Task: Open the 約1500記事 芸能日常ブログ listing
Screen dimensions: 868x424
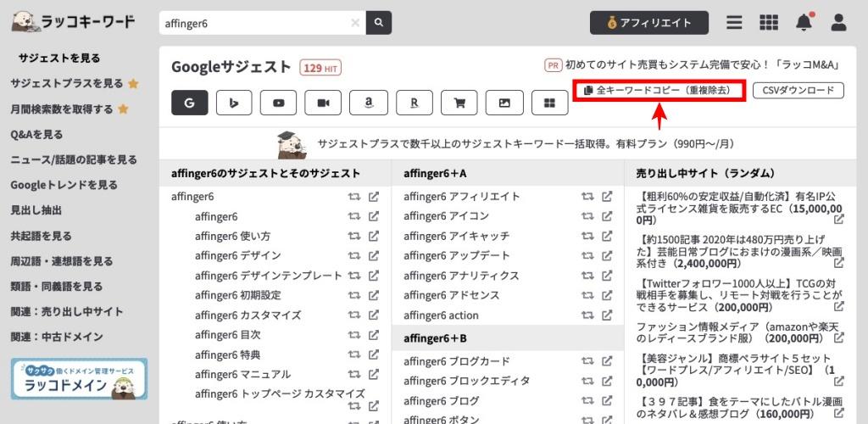Action: click(740, 251)
